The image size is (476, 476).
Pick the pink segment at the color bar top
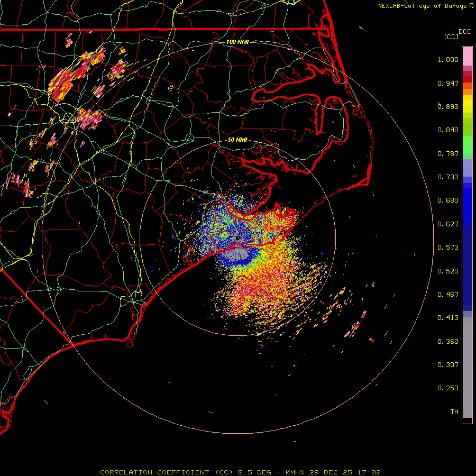(467, 57)
